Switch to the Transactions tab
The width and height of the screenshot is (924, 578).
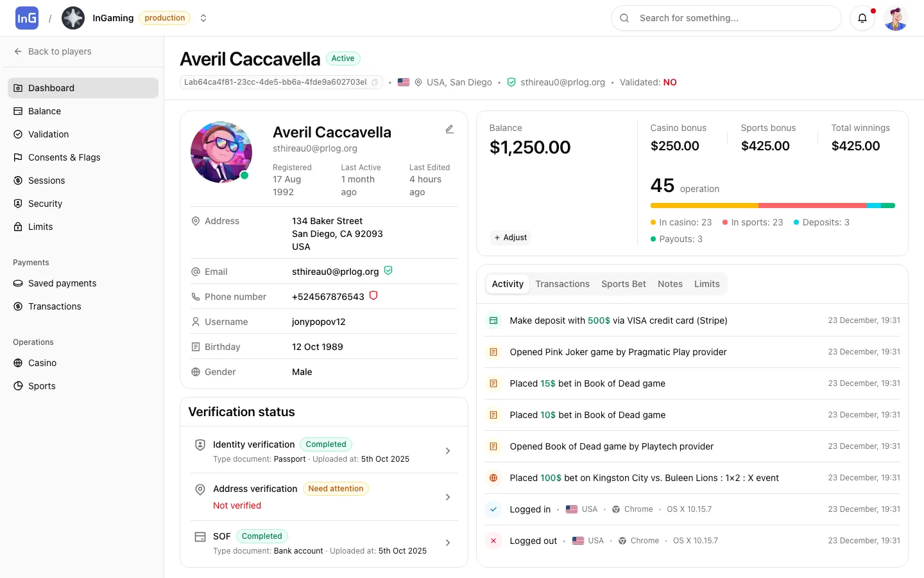point(562,284)
